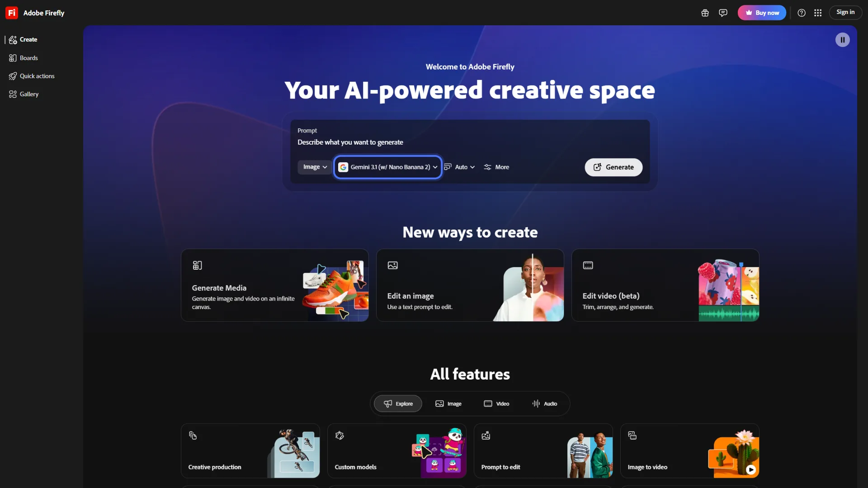Open the More settings options

[x=496, y=167]
